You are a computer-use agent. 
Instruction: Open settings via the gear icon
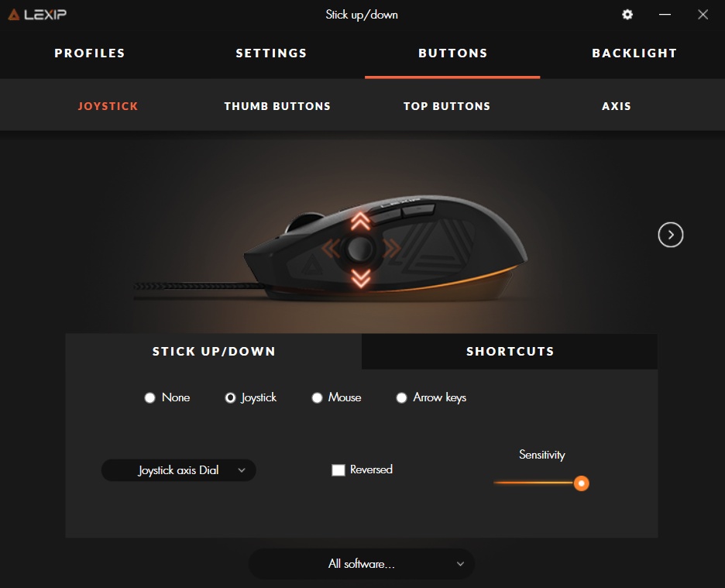(627, 15)
